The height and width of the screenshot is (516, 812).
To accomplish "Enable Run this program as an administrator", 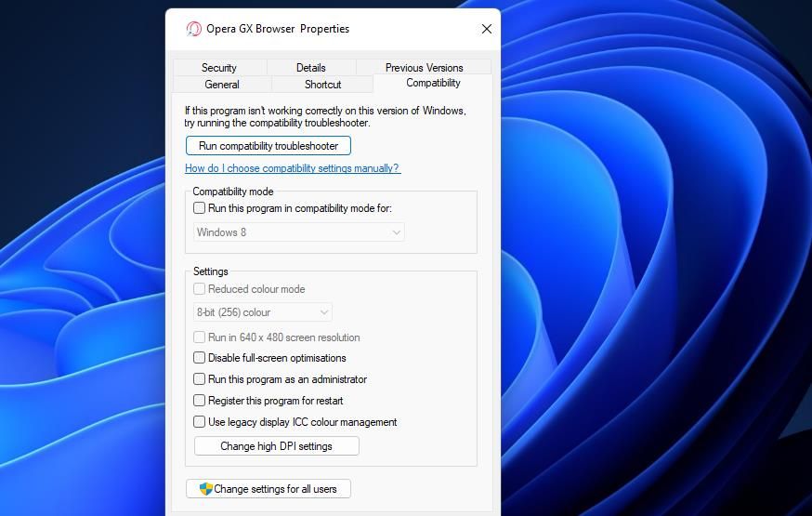I will [x=200, y=378].
